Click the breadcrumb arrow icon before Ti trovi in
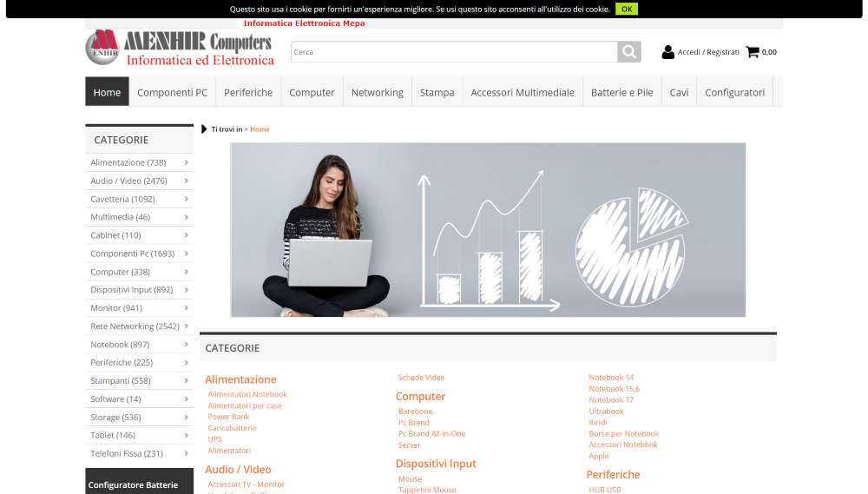The height and width of the screenshot is (494, 868). [204, 129]
